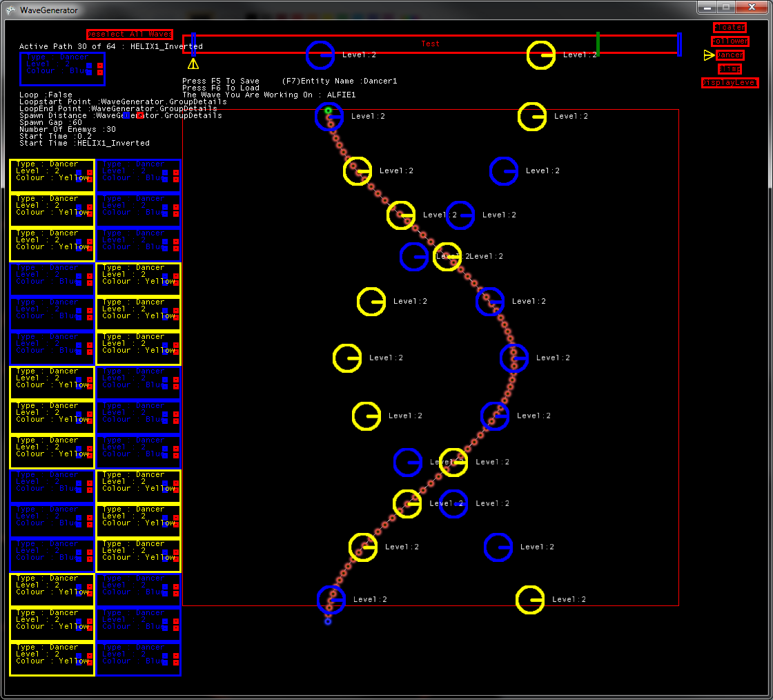Select the blue Dancer circle on the Test timeline
773x700 pixels.
(x=320, y=55)
